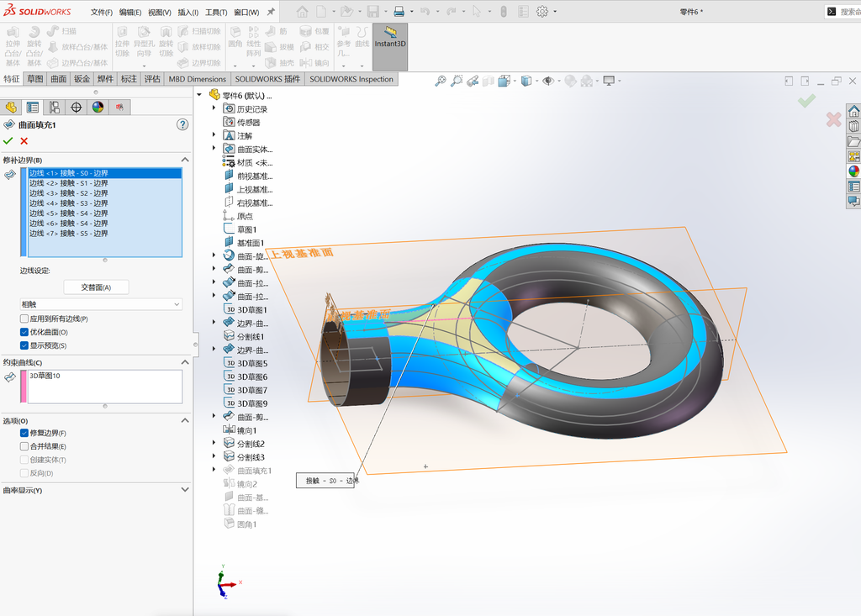Open the Design Library task pane icon

pos(853,126)
